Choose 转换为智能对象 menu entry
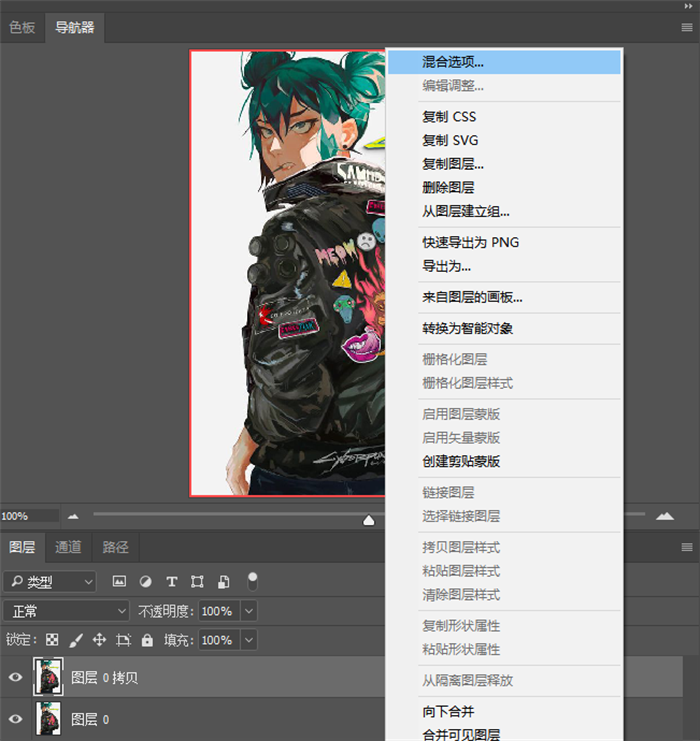Screen dimensions: 700x741 click(x=504, y=328)
